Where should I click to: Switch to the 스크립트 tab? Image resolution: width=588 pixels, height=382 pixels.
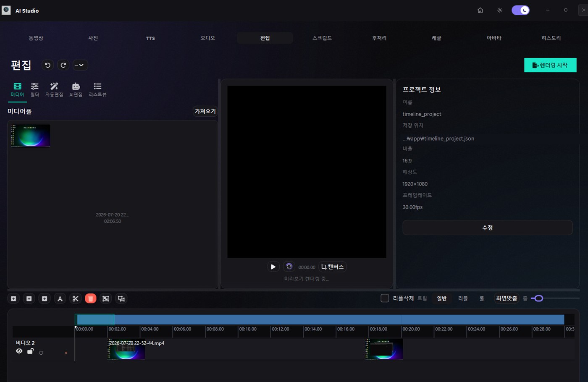tap(322, 38)
